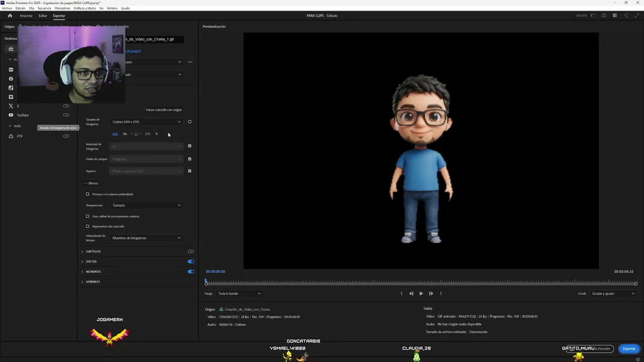644x362 pixels.
Task: Open the Secuencia menu
Action: pos(44,9)
